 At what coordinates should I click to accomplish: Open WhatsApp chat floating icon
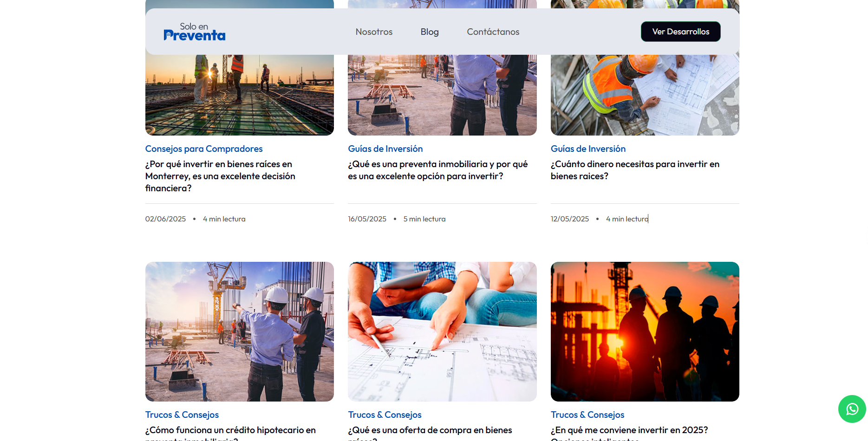(852, 409)
